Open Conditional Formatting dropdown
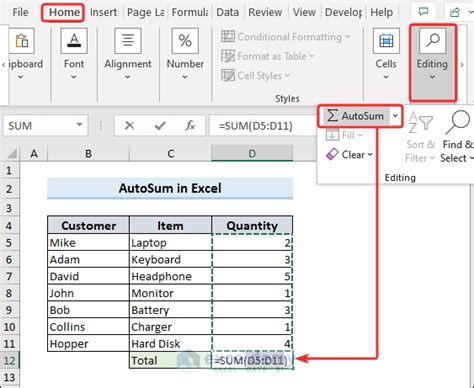Screen dimensions: 474x388 285,37
